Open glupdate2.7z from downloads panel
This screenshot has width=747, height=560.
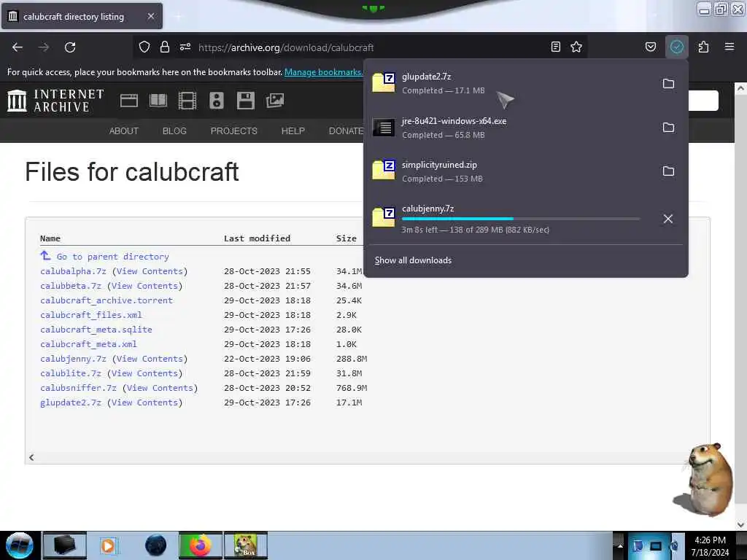510,83
